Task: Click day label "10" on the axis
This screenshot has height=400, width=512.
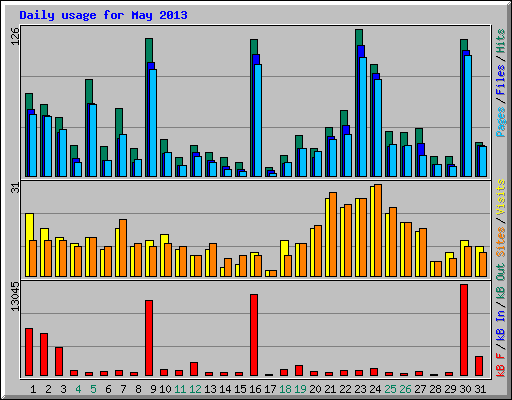Action: tap(165, 389)
